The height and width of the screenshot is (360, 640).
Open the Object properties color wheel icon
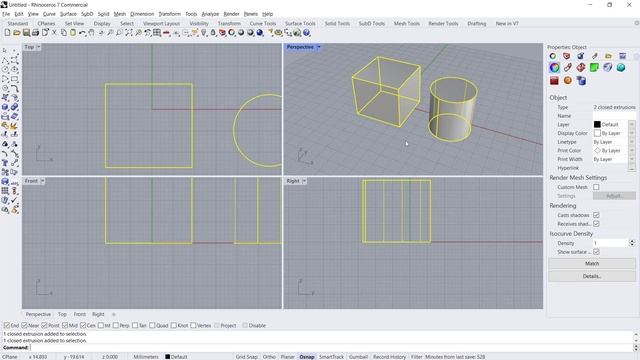pos(554,68)
